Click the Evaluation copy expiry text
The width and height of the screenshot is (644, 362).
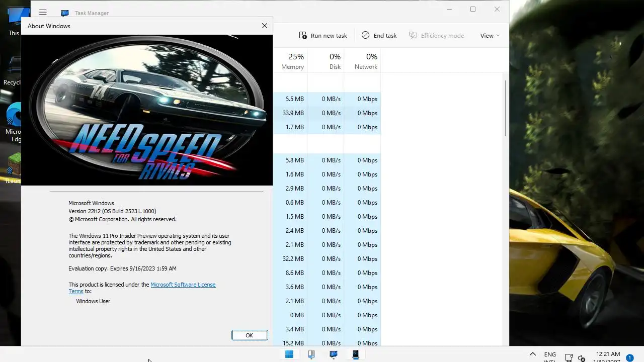122,268
